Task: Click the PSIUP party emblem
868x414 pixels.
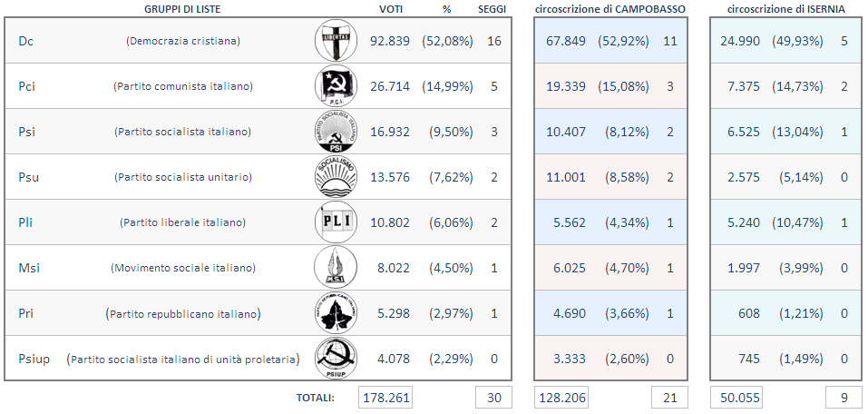Action: [x=336, y=359]
